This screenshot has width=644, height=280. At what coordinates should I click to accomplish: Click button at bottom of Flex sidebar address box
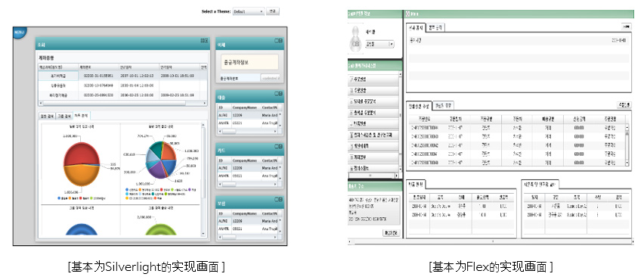pyautogui.click(x=391, y=234)
